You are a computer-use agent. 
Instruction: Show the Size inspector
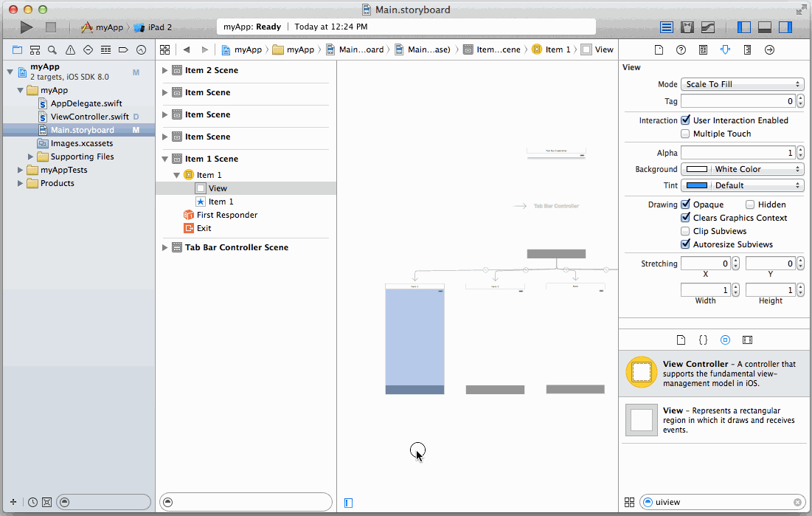(747, 49)
